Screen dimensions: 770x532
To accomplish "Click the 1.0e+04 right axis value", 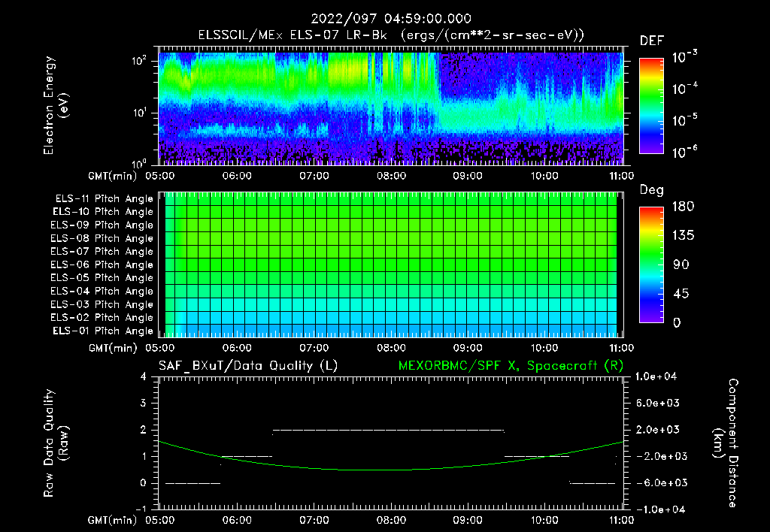I will [x=656, y=377].
